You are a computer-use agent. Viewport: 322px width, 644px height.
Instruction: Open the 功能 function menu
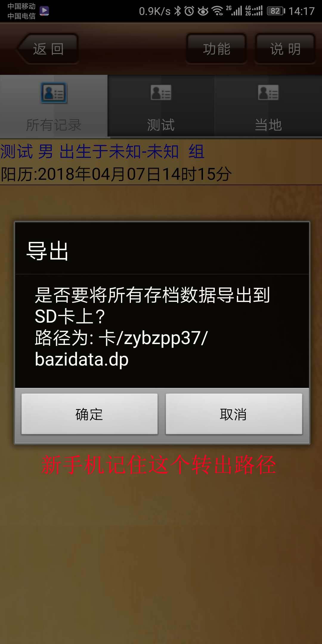pyautogui.click(x=216, y=49)
